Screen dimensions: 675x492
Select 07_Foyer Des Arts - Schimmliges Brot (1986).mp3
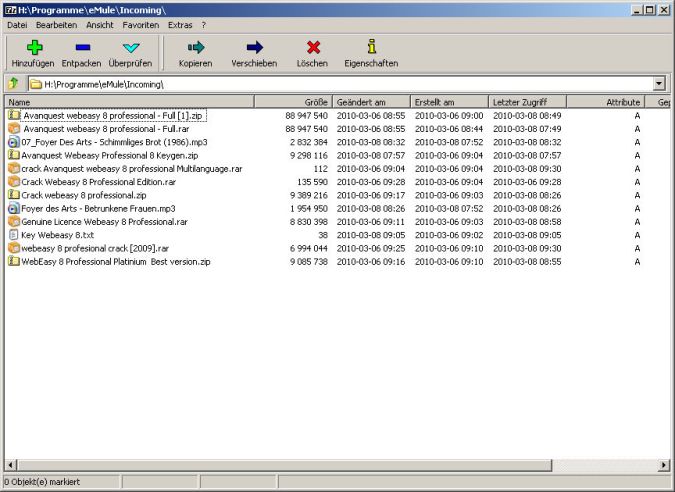pos(114,142)
